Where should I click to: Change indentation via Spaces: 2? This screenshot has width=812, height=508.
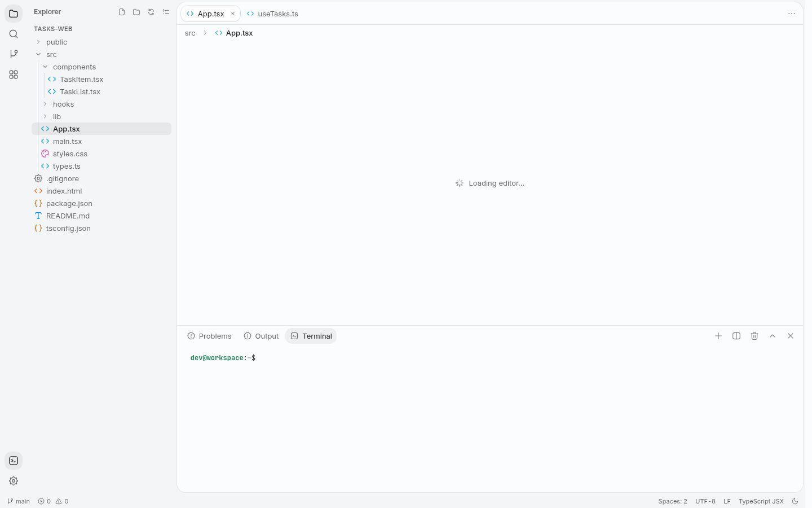673,501
